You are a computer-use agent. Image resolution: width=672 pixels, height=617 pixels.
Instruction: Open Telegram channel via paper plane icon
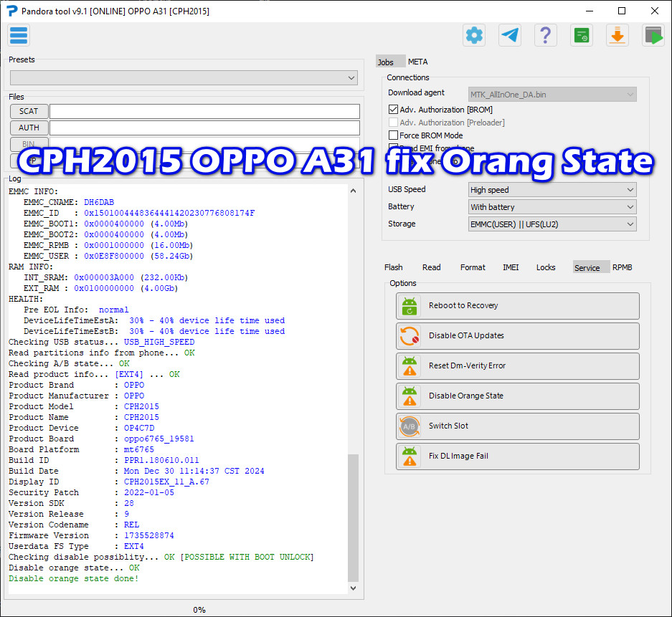tap(510, 35)
